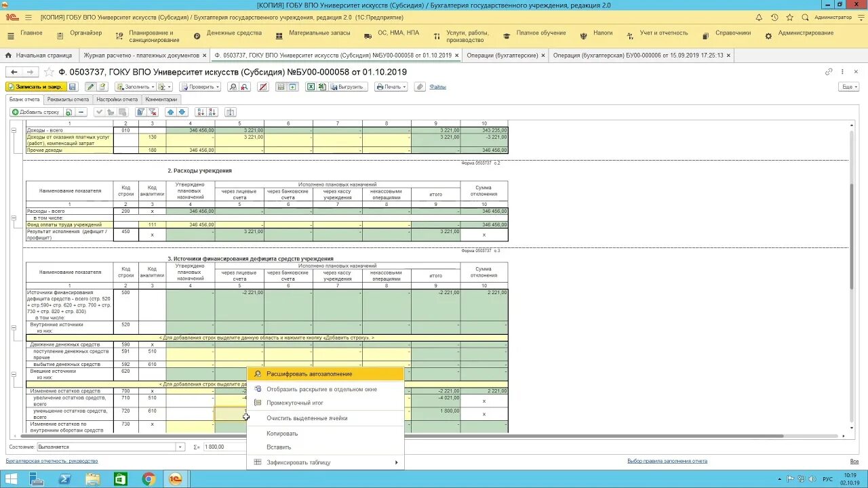Click the Состояние field with Выполняется
The image size is (868, 488).
[x=106, y=447]
